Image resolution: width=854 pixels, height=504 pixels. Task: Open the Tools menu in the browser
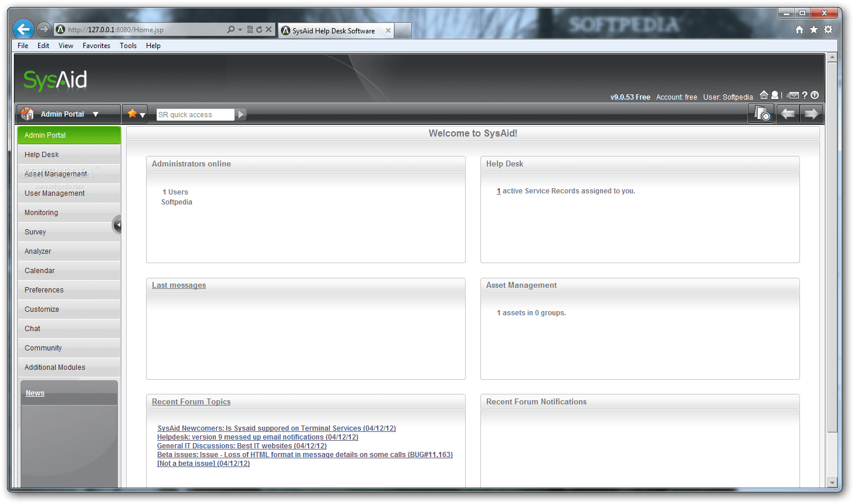128,45
